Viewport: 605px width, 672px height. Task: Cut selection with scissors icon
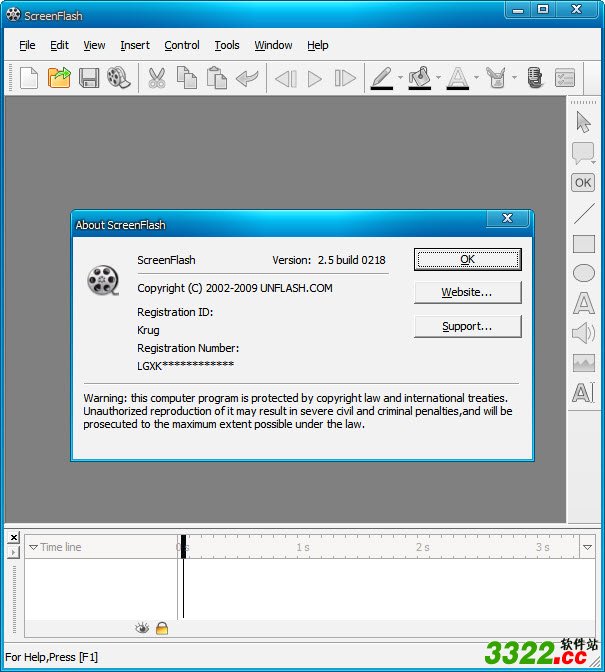[157, 78]
